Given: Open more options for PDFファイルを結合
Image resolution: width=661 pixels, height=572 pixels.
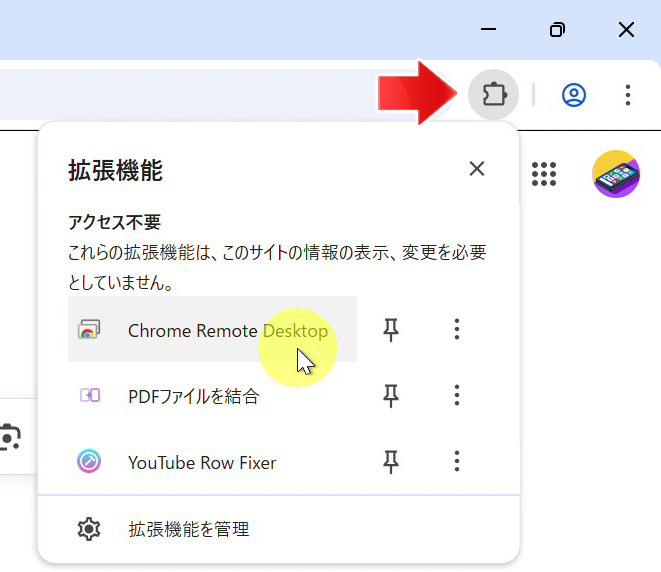Looking at the screenshot, I should pyautogui.click(x=457, y=396).
